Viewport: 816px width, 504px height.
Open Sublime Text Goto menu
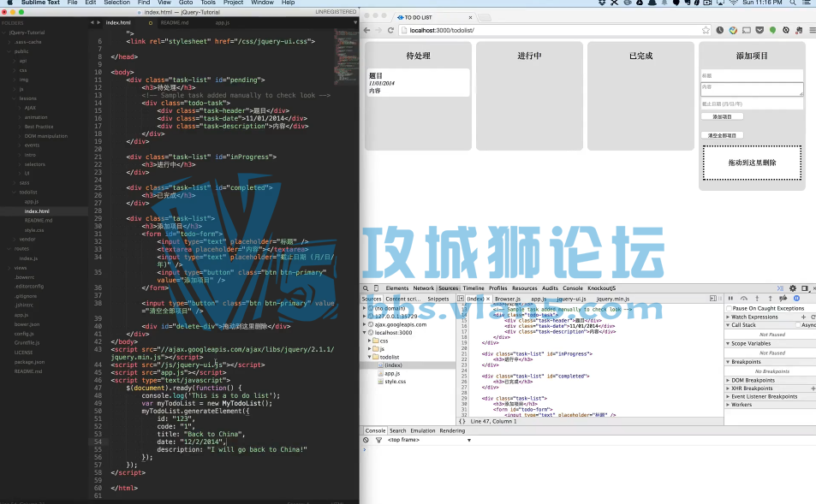186,3
